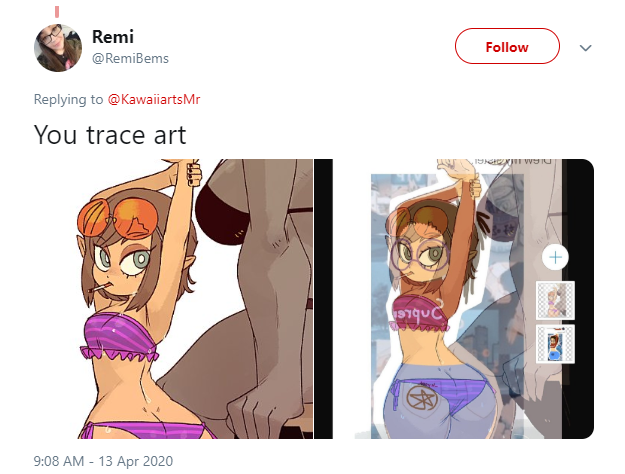This screenshot has height=474, width=625.
Task: Click the pentagram pocket logo on the jeans
Action: click(422, 399)
